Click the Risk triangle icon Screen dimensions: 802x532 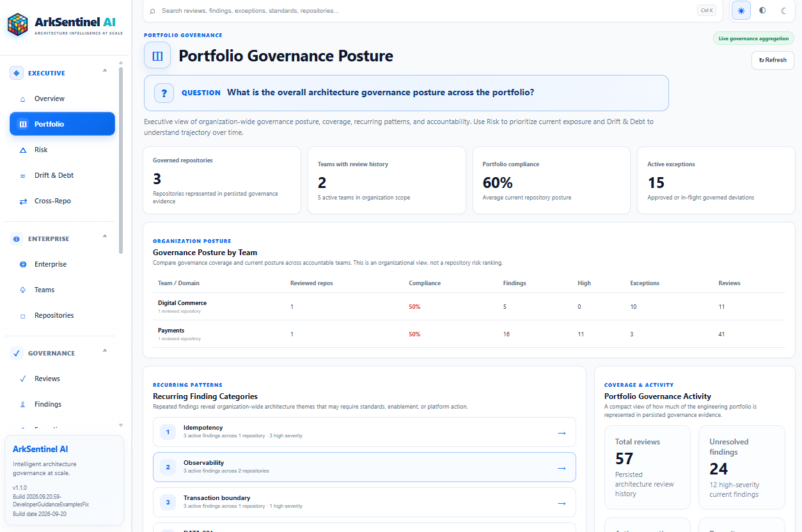pyautogui.click(x=23, y=150)
